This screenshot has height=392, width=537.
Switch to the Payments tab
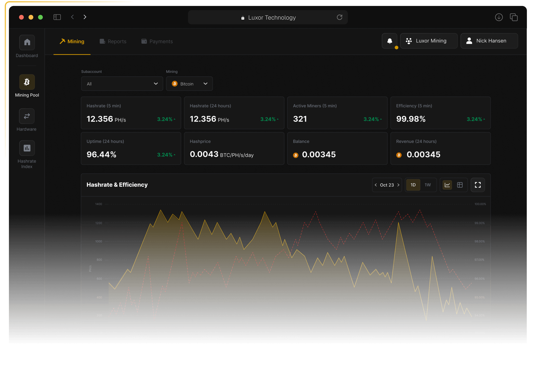(157, 41)
